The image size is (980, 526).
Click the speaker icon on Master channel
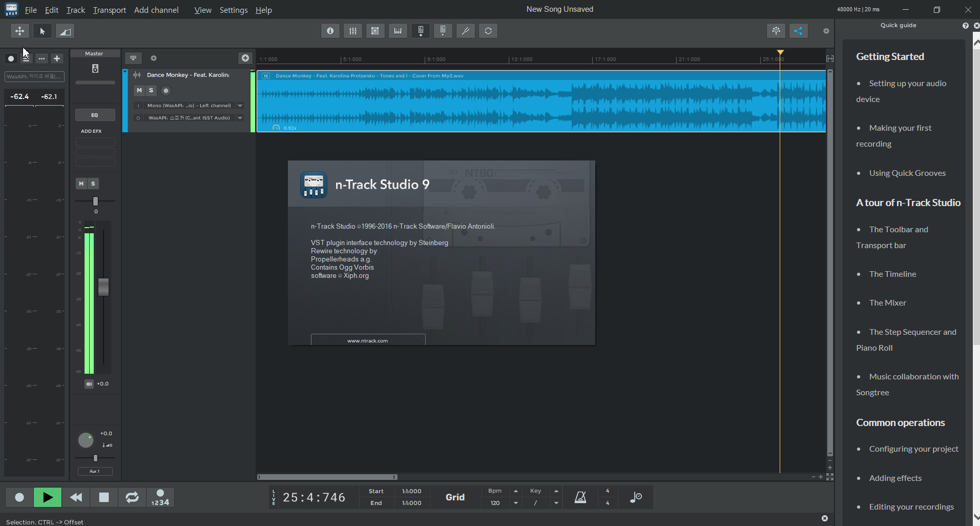[95, 69]
